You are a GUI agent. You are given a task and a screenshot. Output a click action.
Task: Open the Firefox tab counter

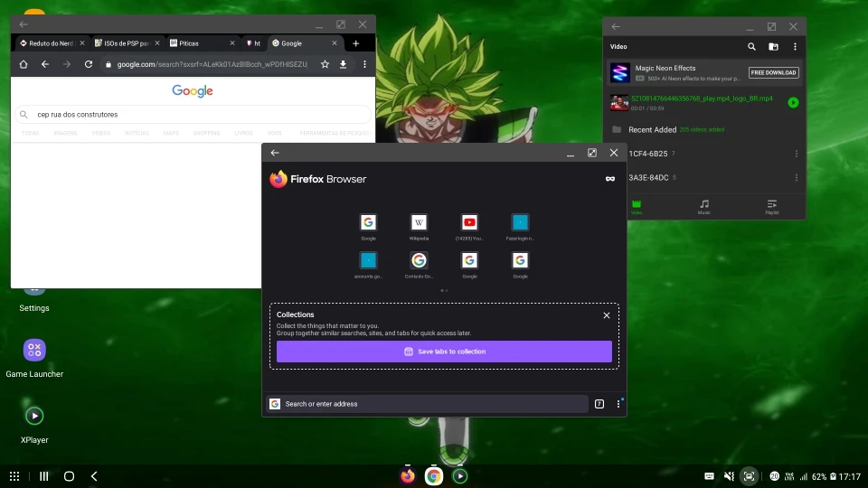(599, 404)
